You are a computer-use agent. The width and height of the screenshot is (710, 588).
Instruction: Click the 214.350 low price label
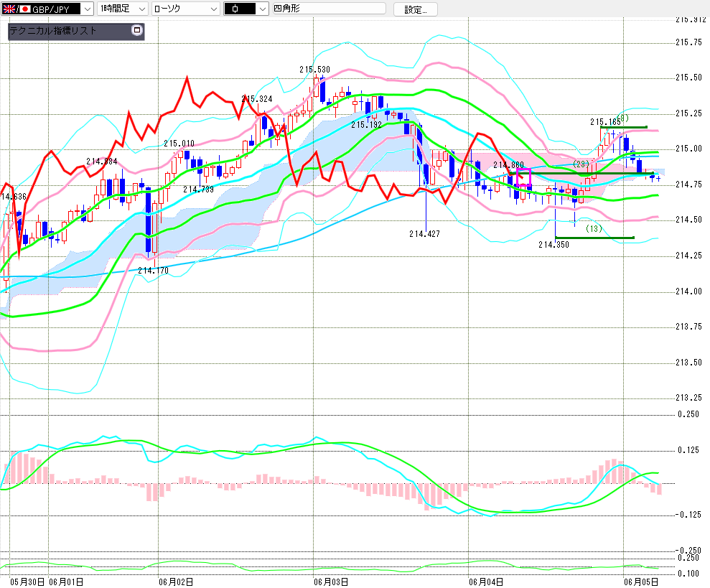553,245
